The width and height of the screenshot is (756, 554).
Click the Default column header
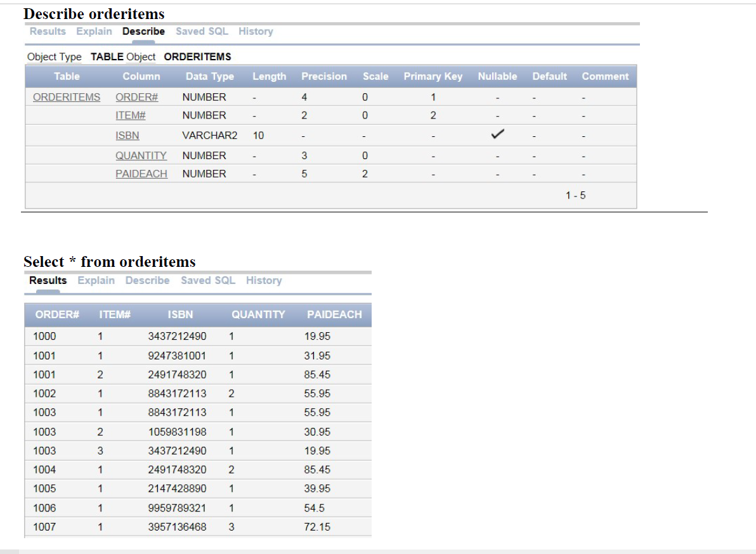click(x=550, y=77)
